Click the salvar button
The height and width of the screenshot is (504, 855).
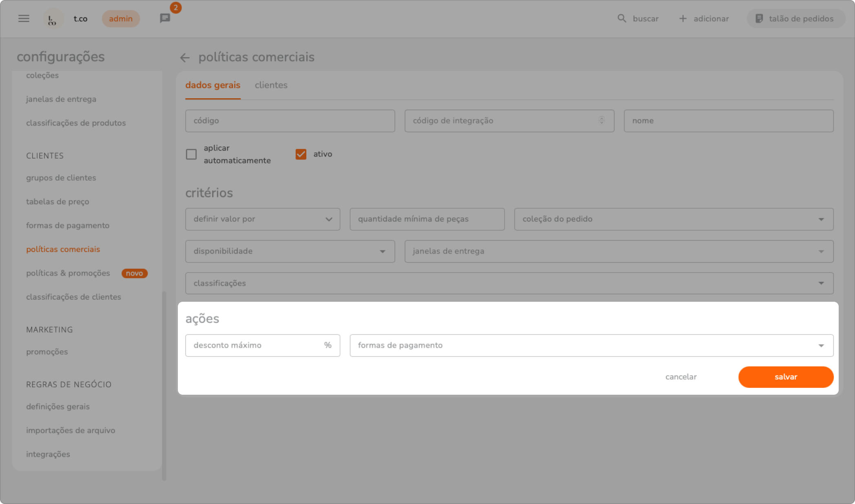click(786, 377)
